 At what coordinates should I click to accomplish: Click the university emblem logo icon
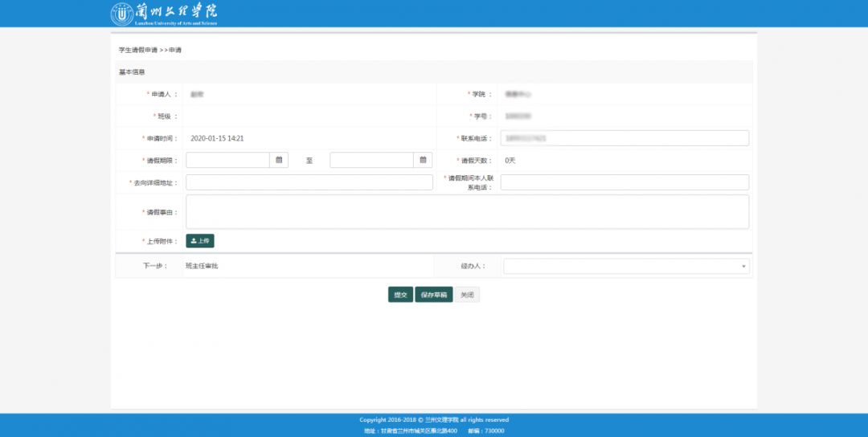[122, 14]
